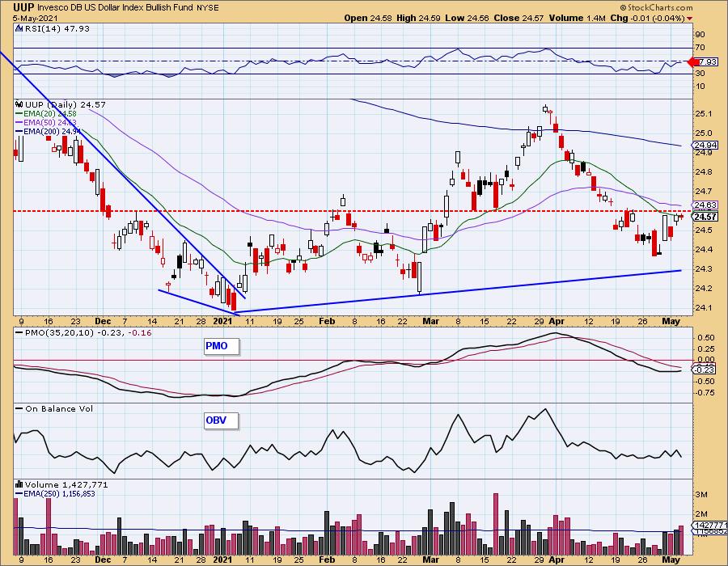Open the StockCharts.com copyright link
The height and width of the screenshot is (566, 728).
pos(656,7)
